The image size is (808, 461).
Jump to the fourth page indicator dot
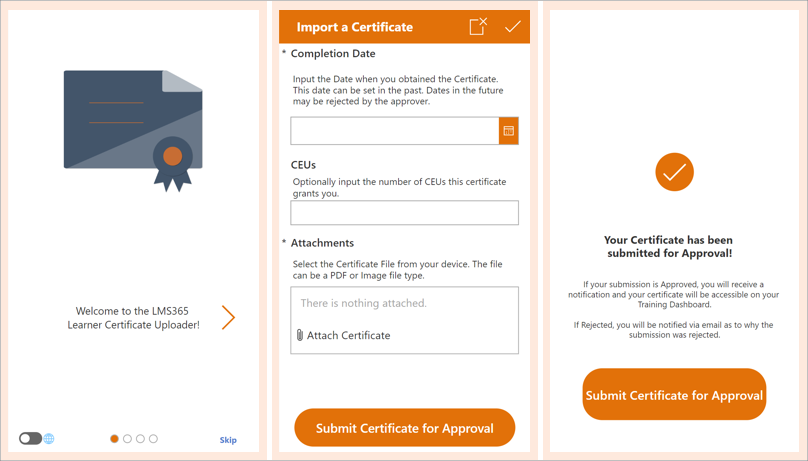153,439
